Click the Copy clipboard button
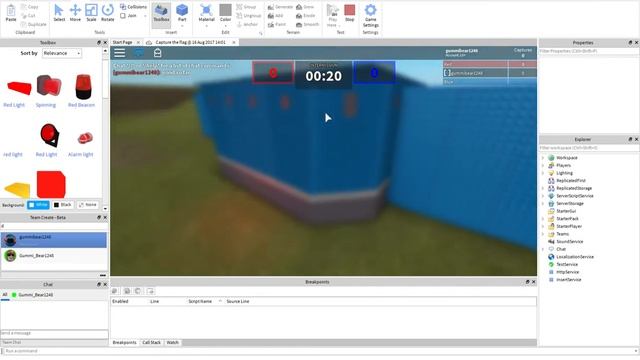Viewport: 640px width, 360px height. (29, 7)
